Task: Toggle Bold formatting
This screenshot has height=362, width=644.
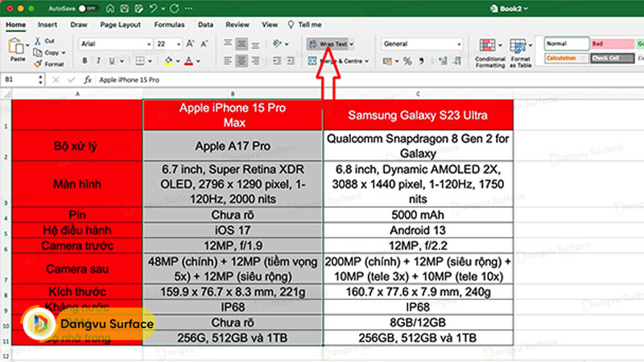Action: (x=85, y=61)
